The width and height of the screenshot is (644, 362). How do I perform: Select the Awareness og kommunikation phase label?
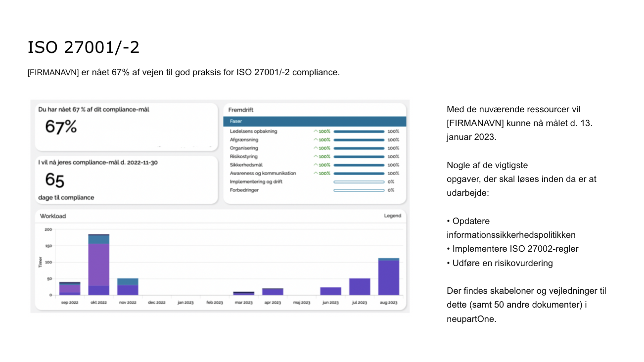pos(263,174)
